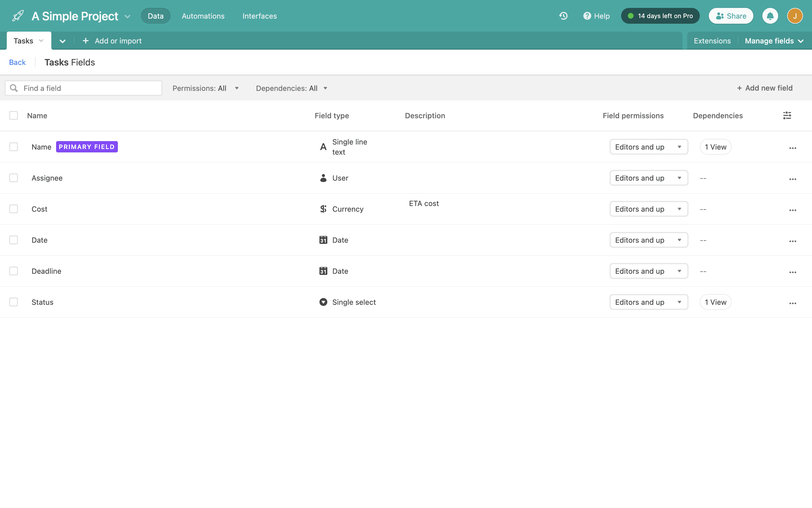Open more options for Name field
This screenshot has height=508, width=812.
point(793,148)
